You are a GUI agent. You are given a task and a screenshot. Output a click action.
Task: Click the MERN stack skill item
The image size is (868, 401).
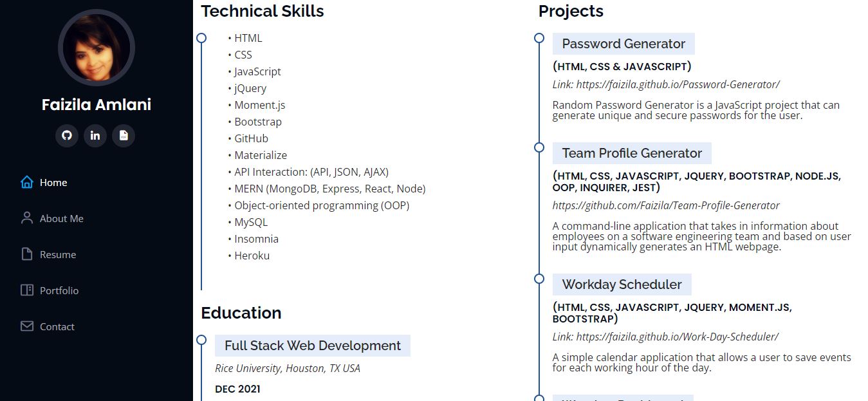point(330,189)
